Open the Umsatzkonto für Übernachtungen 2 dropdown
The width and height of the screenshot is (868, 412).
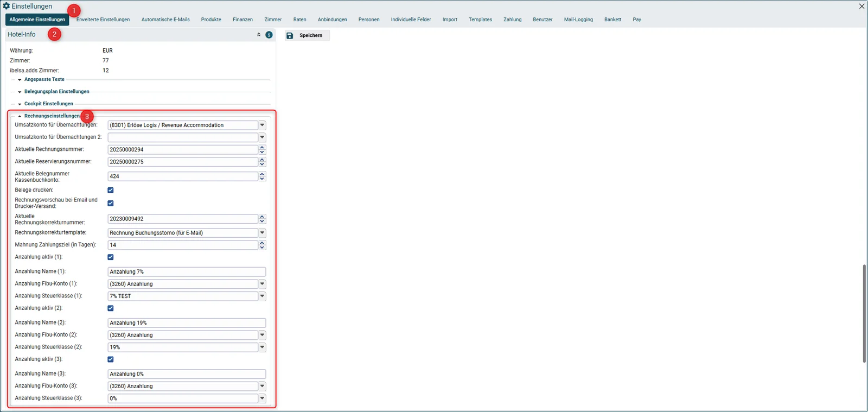click(262, 137)
